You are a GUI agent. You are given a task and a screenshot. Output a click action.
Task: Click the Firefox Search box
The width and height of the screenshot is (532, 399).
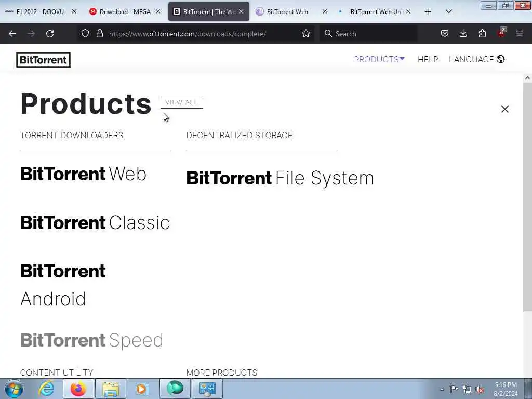(368, 34)
